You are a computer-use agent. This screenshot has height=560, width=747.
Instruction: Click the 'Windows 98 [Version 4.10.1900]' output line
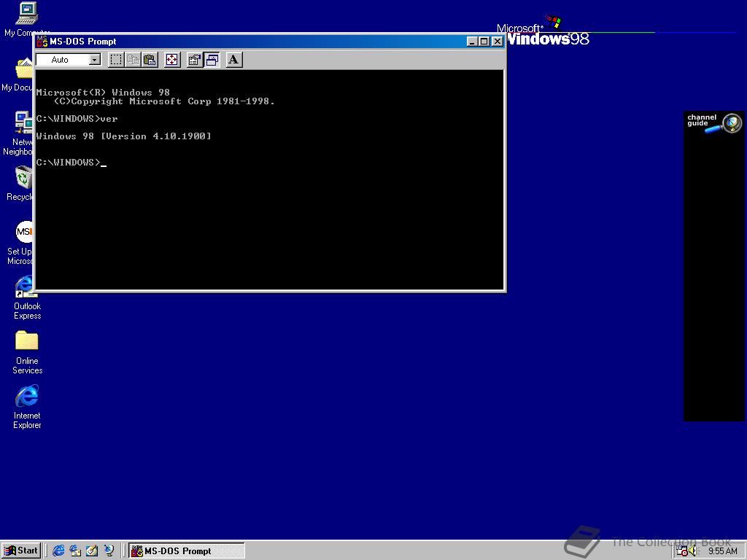tap(123, 136)
